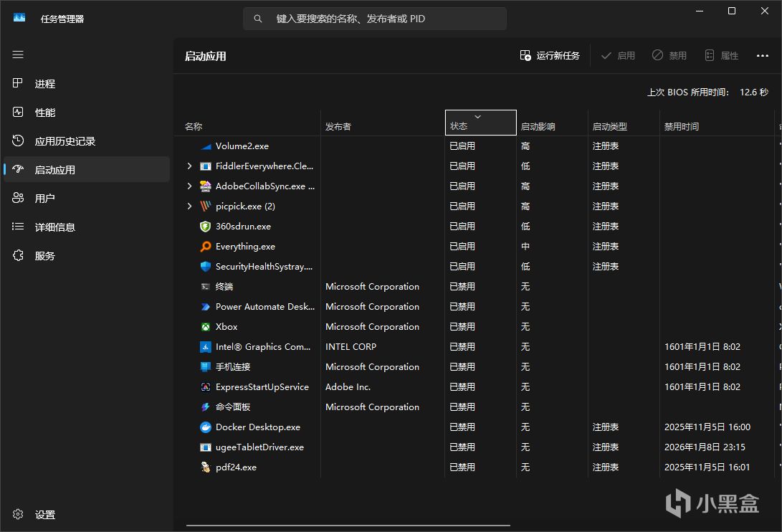Screen dimensions: 782x532
Task: Click the 上次 BIOS 所用时间 value
Action: (754, 92)
